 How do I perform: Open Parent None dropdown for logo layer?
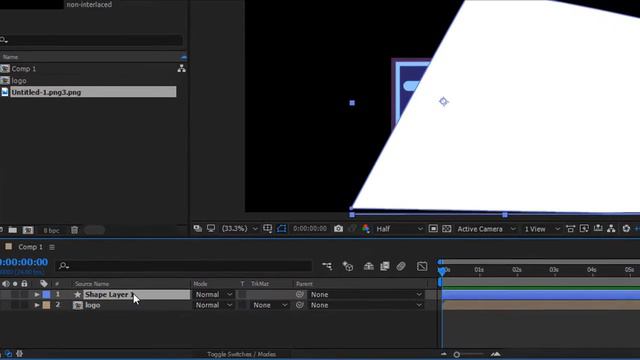(366, 305)
